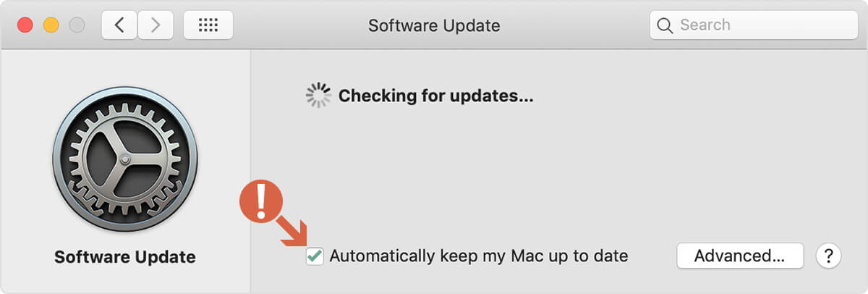Click the red exclamation mark badge
The image size is (868, 294).
260,201
